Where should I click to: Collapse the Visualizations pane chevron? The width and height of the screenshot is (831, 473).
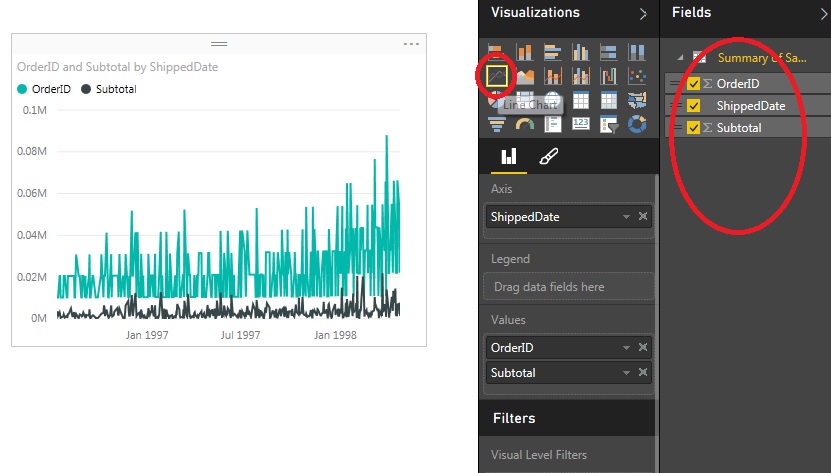643,14
